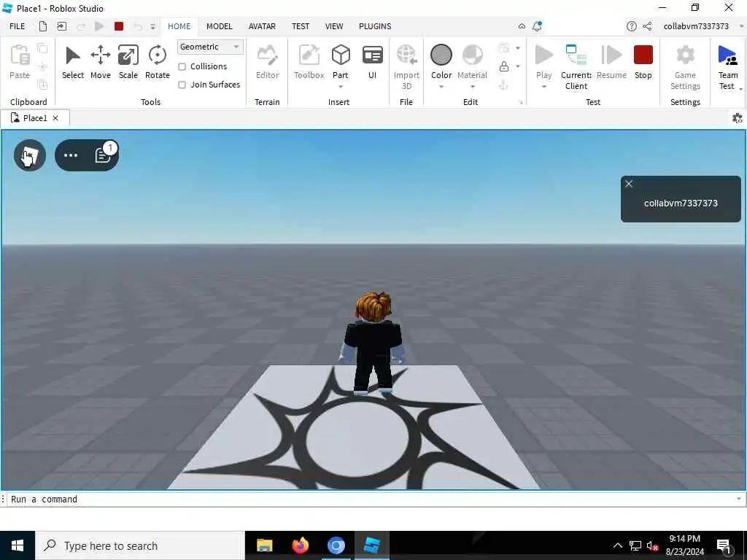Click the red stop square in quick access bar
This screenshot has height=560, width=747.
click(x=119, y=26)
